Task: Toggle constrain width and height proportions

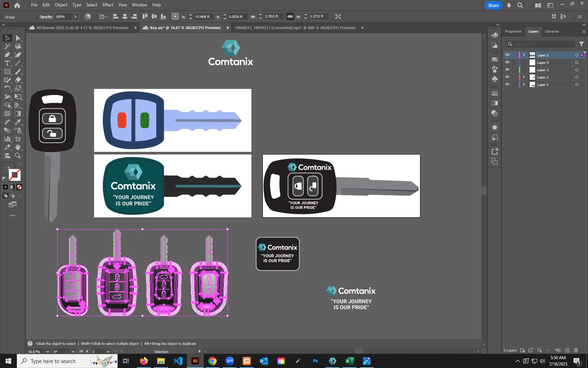Action: click(x=290, y=16)
